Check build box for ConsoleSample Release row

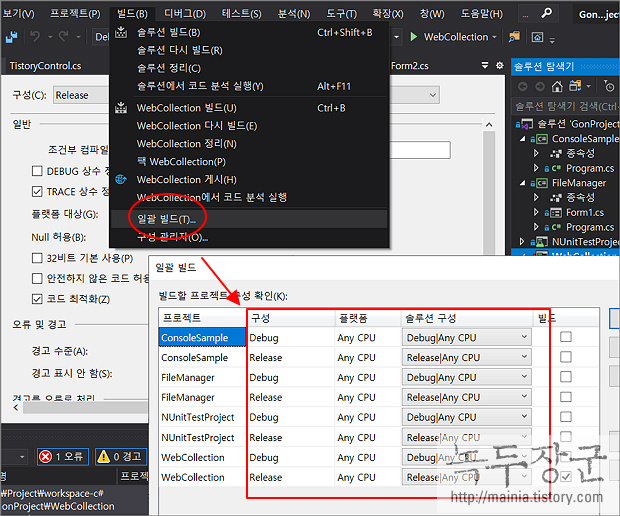(x=566, y=357)
